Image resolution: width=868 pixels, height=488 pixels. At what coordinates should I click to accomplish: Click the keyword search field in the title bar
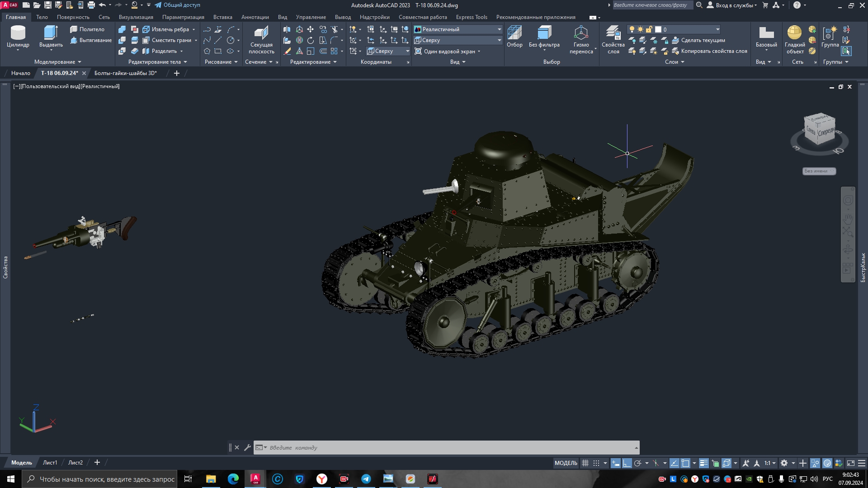pos(652,5)
